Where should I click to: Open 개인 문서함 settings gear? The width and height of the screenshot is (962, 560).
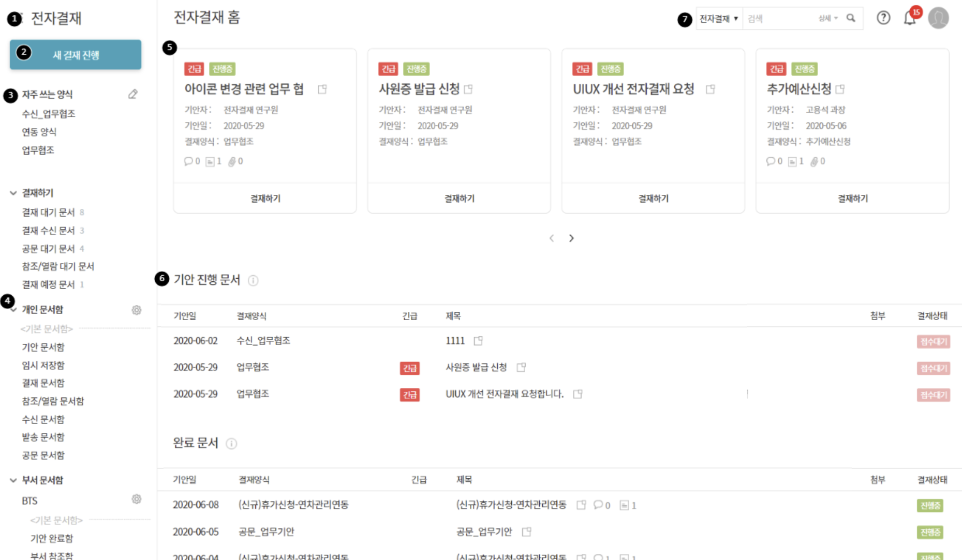[x=137, y=310]
